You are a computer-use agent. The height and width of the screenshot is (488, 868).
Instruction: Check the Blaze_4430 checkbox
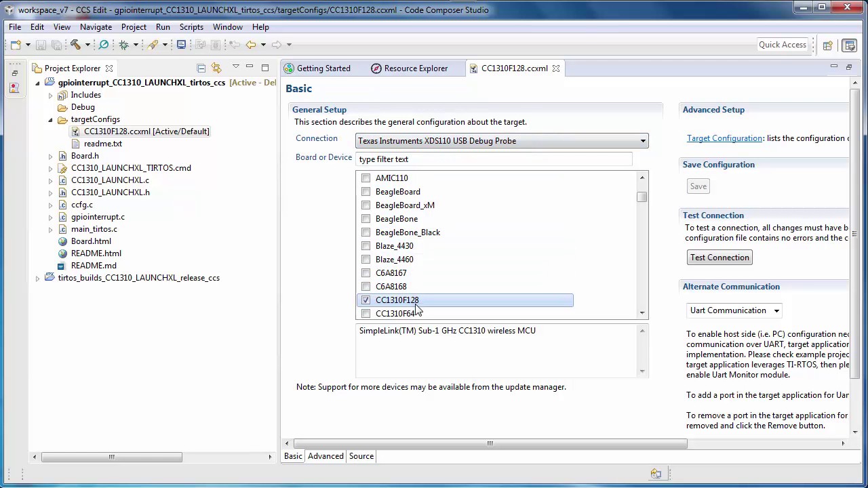pos(366,246)
